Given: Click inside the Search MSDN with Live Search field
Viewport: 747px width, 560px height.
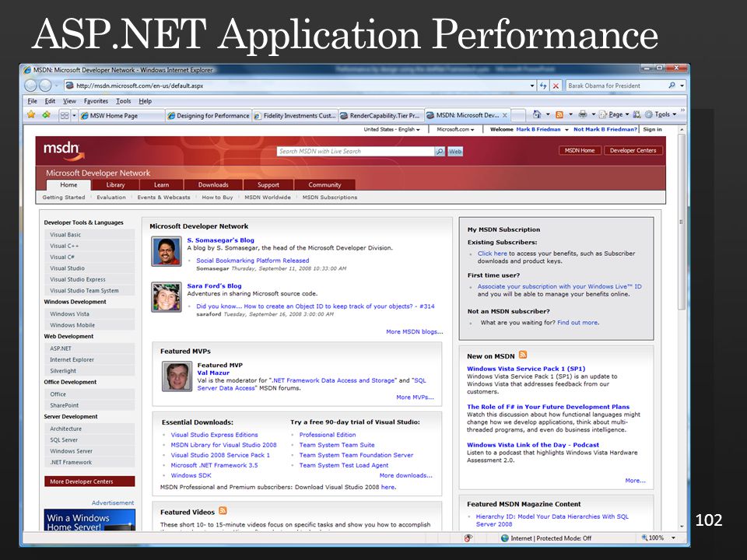Looking at the screenshot, I should coord(356,152).
